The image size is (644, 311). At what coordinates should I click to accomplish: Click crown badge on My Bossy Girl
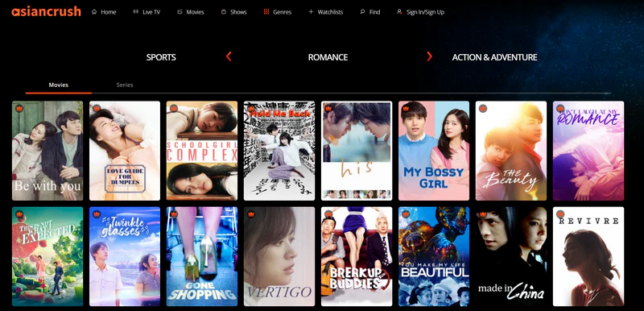coord(406,109)
